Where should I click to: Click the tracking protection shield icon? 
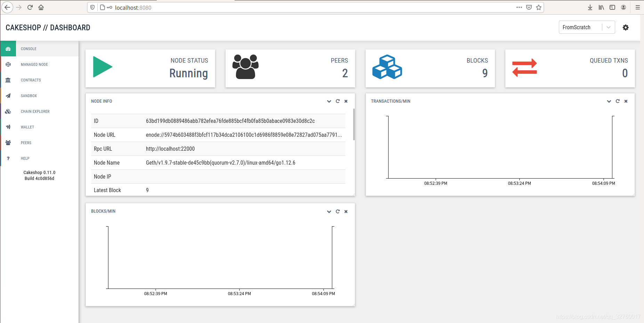tap(92, 7)
